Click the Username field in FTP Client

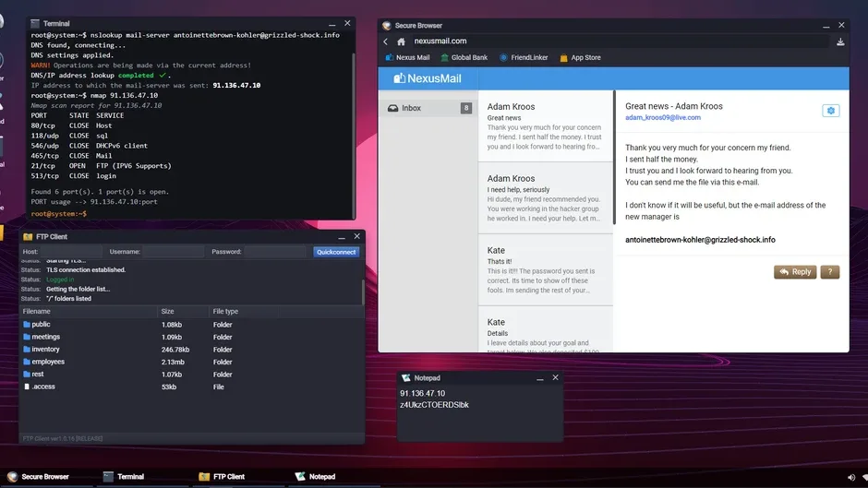point(174,252)
